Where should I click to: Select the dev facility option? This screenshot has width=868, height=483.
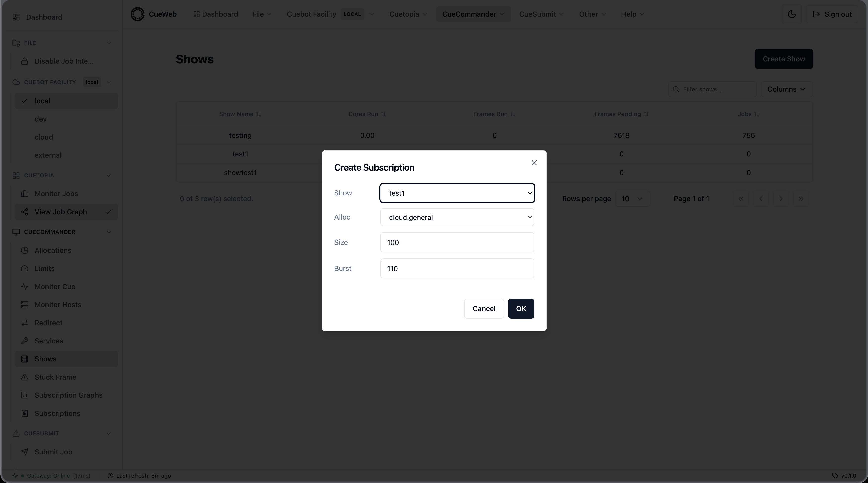point(66,119)
